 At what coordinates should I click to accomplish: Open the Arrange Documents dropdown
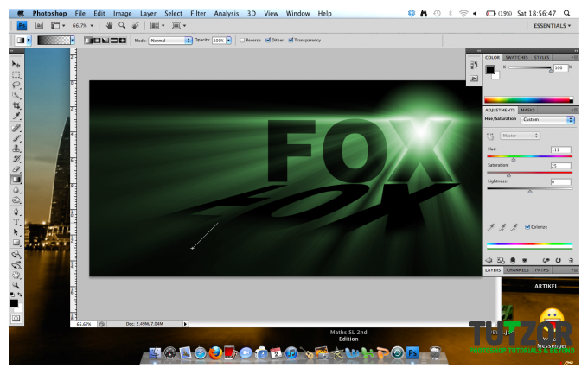[x=157, y=26]
